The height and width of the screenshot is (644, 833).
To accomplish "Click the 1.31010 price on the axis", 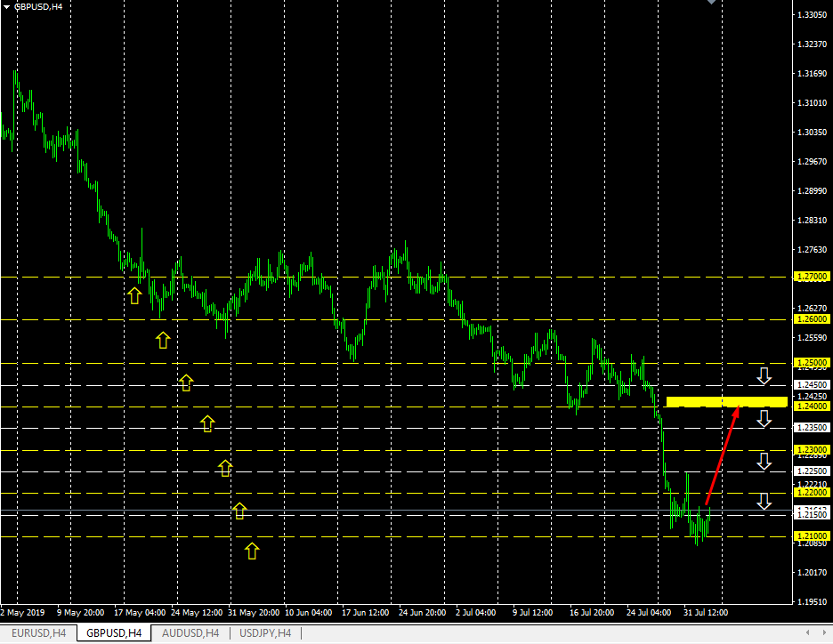I will 813,103.
